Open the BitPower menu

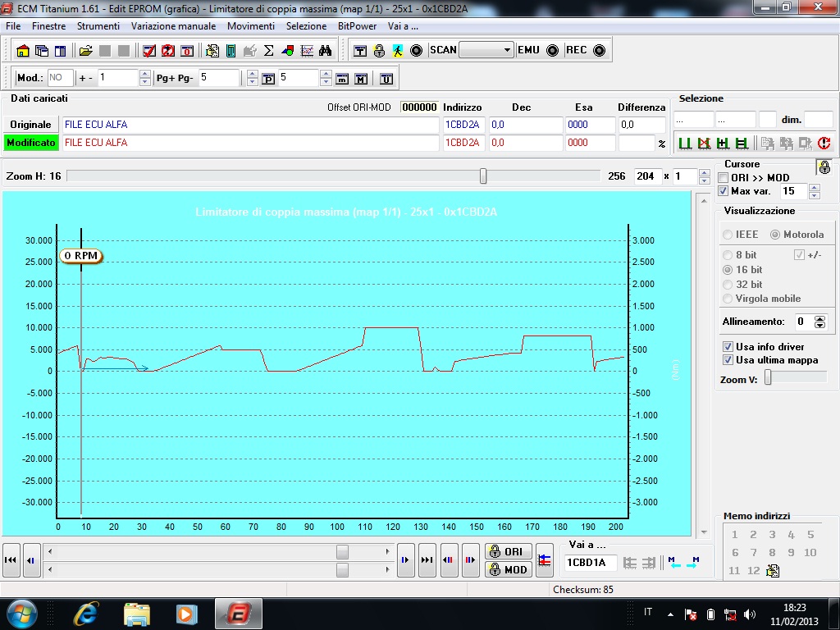pos(358,26)
